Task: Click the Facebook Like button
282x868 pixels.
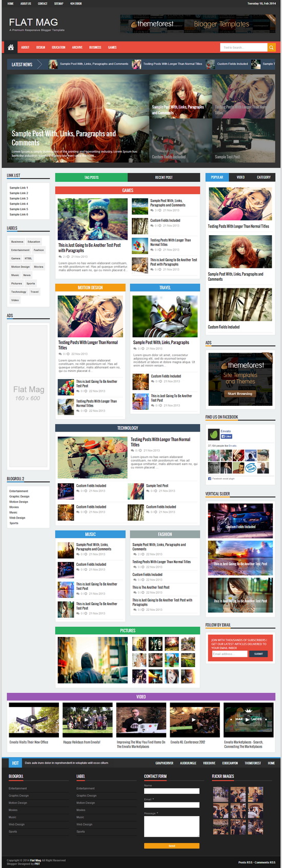Action: point(227,437)
